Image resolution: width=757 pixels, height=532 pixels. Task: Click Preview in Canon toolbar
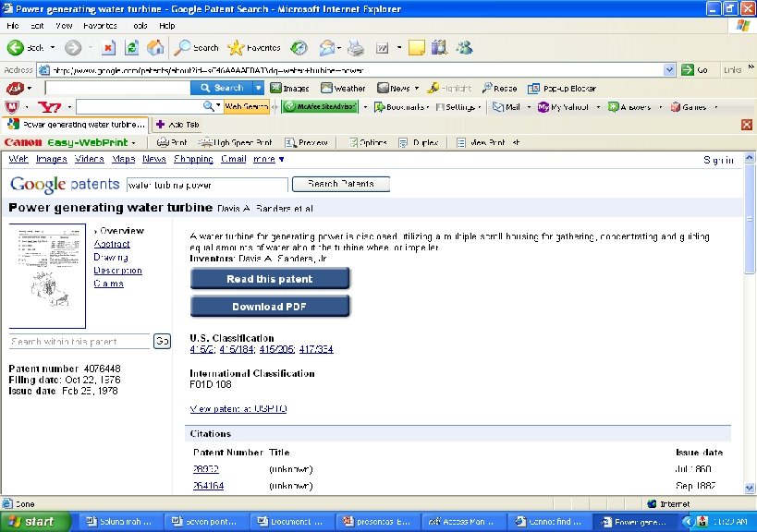306,143
